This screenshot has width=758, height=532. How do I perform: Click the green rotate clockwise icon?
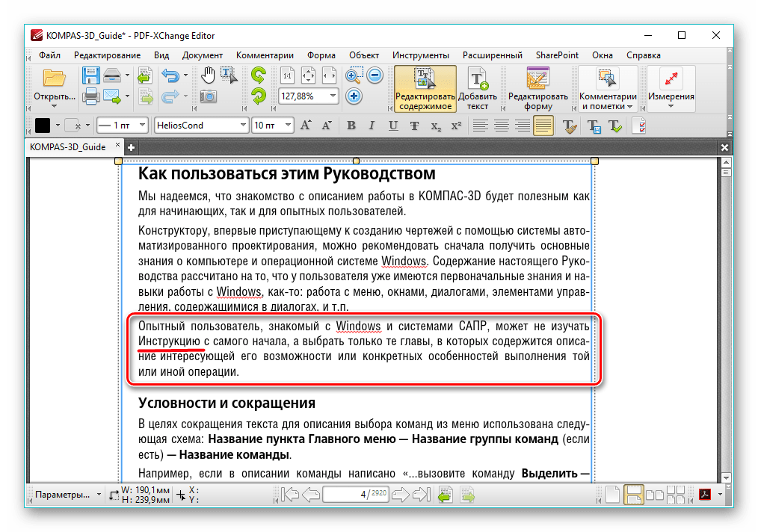tap(259, 75)
